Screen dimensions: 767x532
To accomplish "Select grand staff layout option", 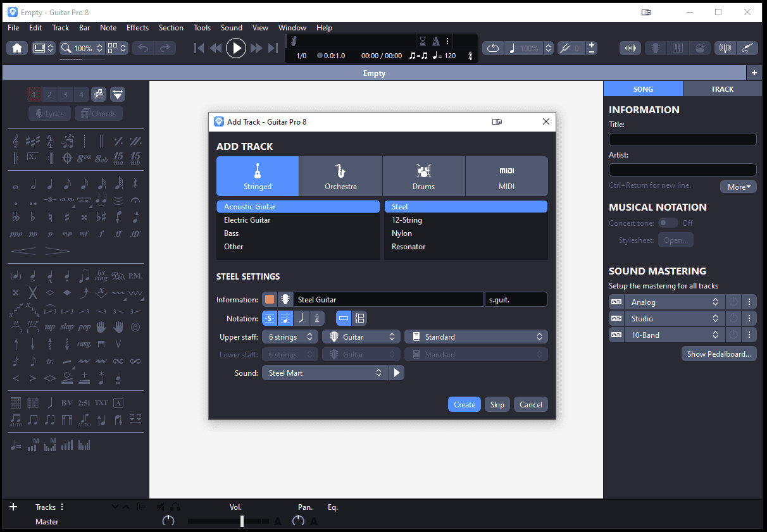I will pyautogui.click(x=359, y=318).
